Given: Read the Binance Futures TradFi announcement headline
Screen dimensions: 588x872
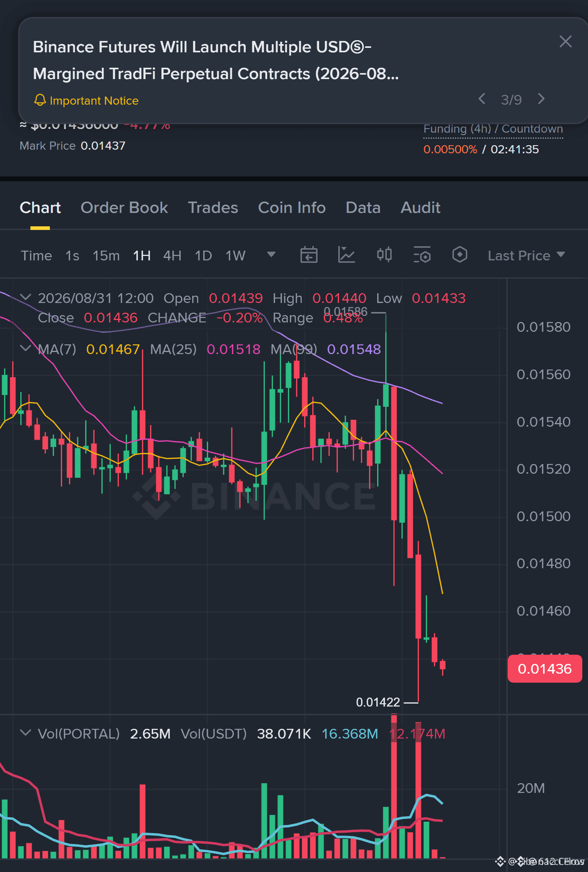Looking at the screenshot, I should click(x=216, y=60).
